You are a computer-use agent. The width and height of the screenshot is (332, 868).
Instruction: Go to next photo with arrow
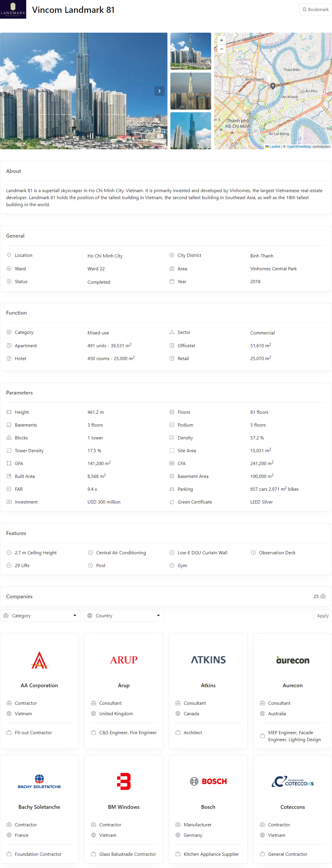tap(159, 91)
